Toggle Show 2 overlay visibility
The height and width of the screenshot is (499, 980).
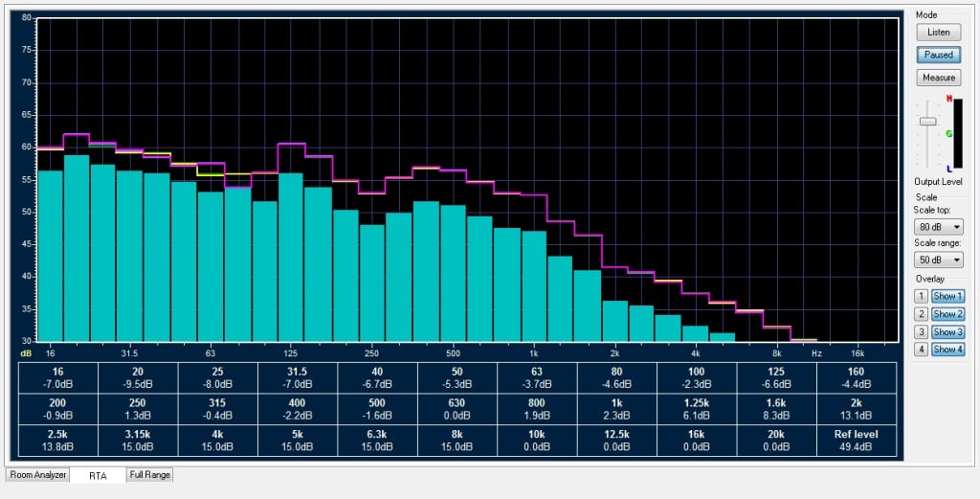(947, 313)
